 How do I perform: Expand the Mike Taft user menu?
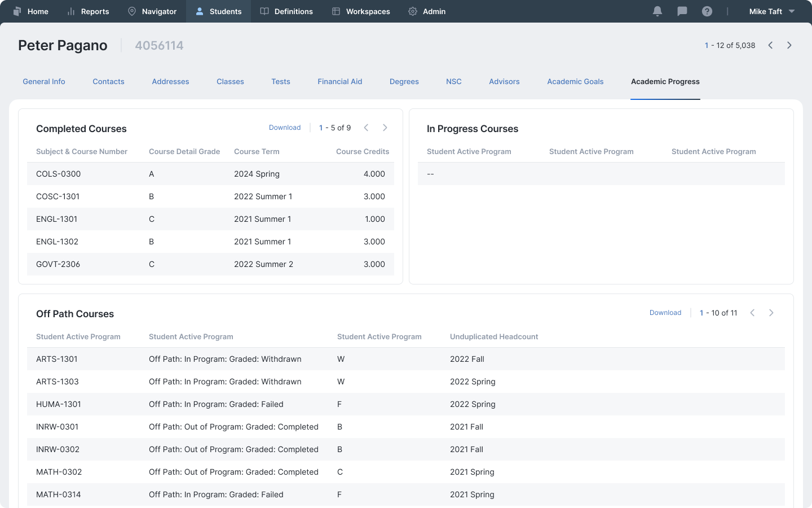click(771, 11)
